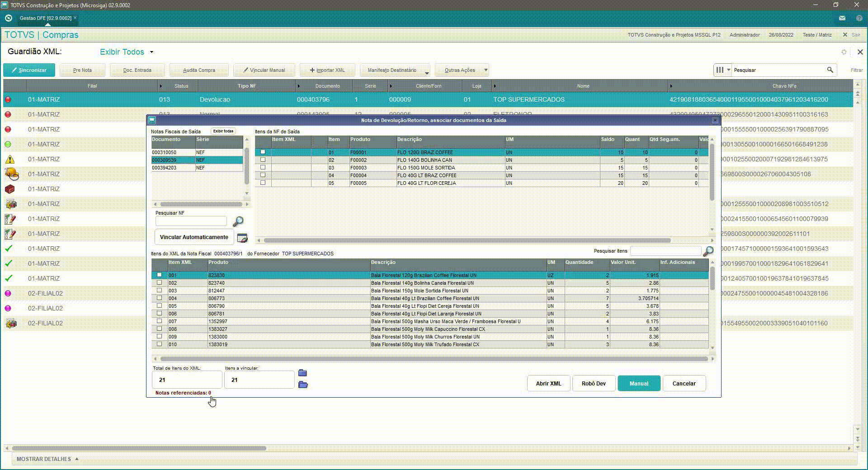Close the Nota de Devolução/Retorno dialog
868x470 pixels.
[715, 120]
